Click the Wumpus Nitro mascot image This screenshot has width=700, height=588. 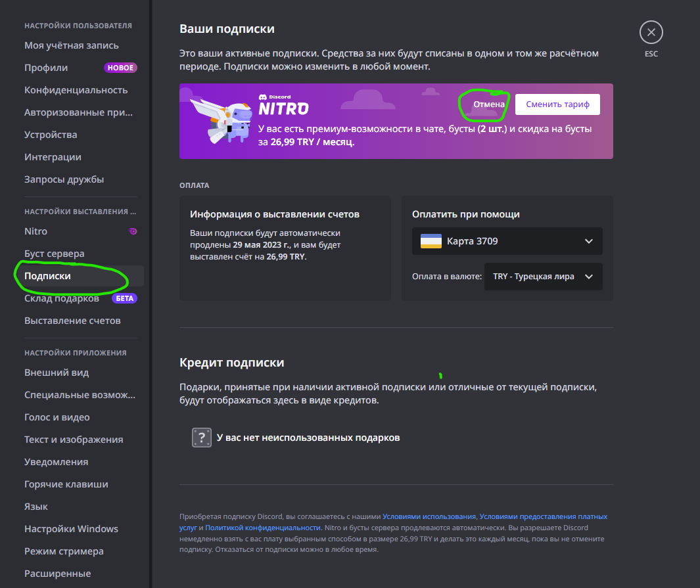222,120
